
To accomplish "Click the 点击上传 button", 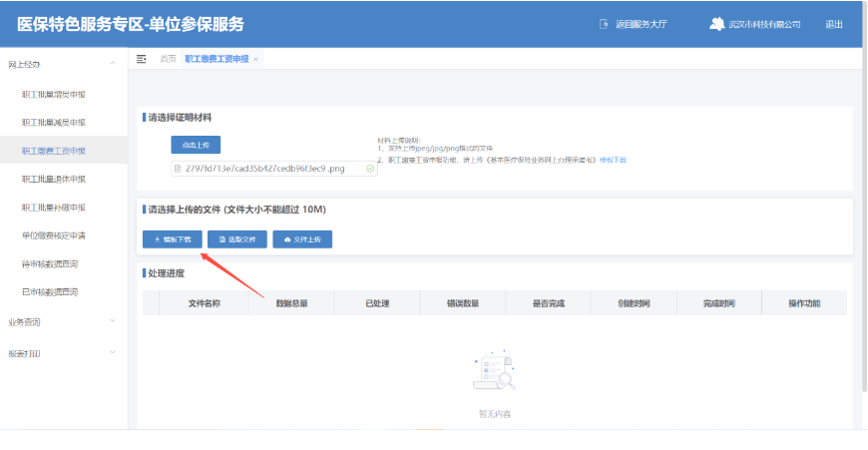I will point(196,145).
